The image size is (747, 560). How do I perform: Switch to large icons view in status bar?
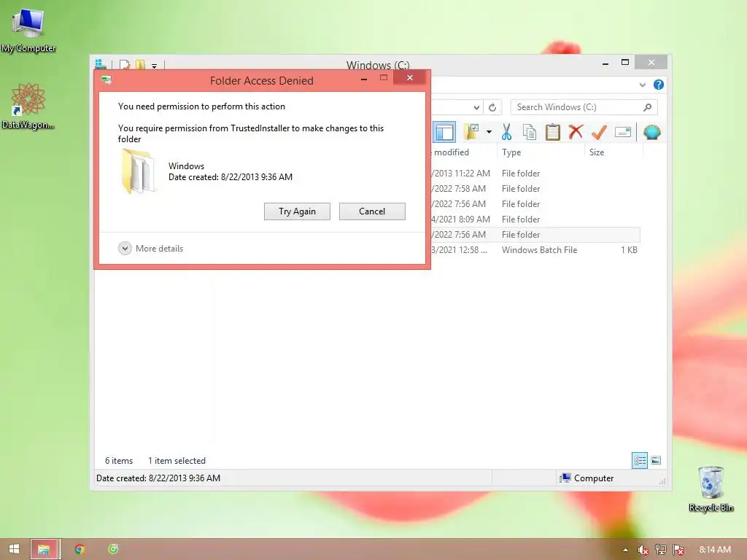tap(656, 461)
